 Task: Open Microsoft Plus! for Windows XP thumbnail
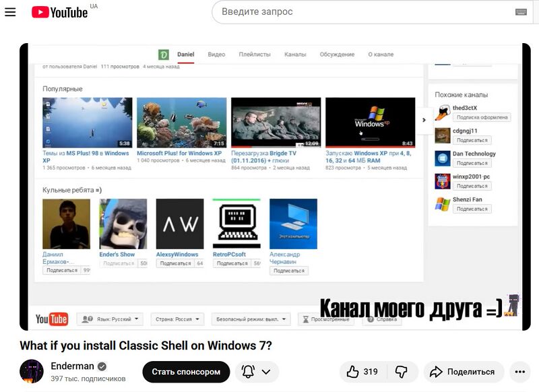(x=181, y=123)
